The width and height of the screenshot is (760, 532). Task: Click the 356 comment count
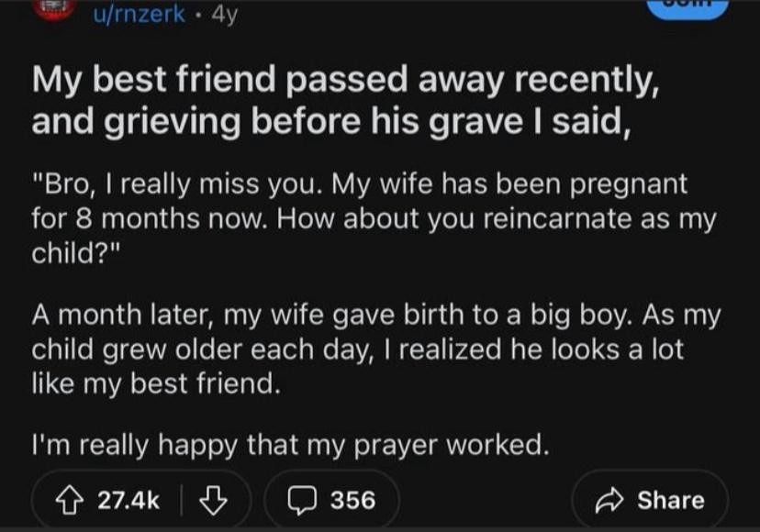(x=352, y=500)
